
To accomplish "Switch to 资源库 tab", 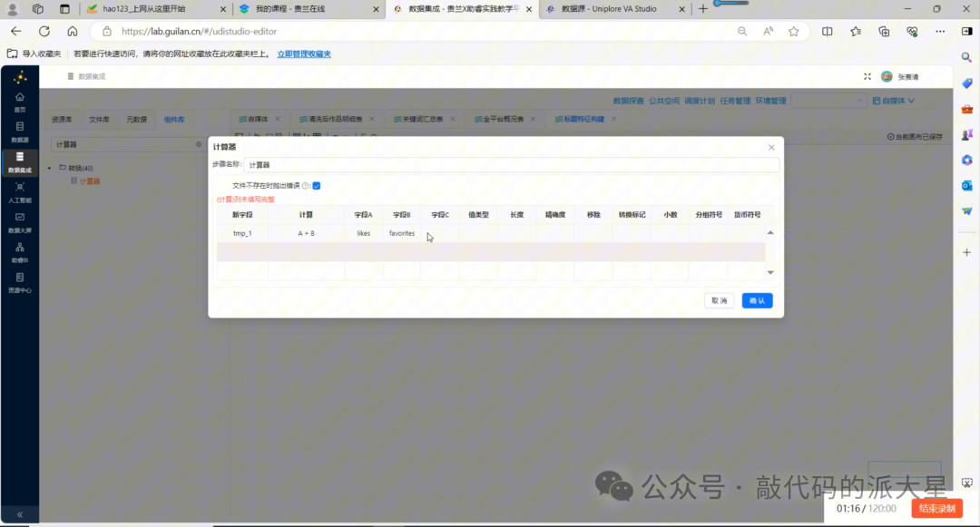I will pos(62,119).
